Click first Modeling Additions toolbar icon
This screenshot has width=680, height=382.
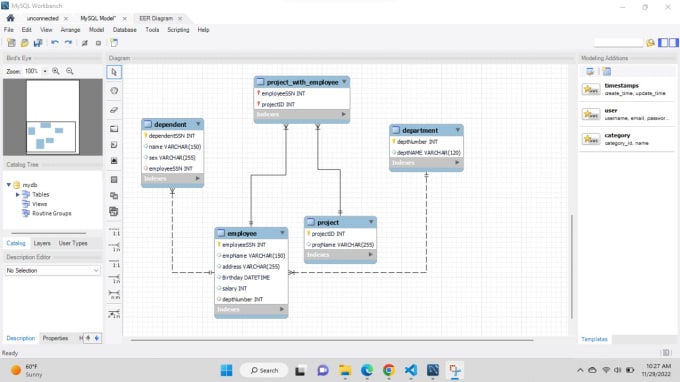pos(590,72)
